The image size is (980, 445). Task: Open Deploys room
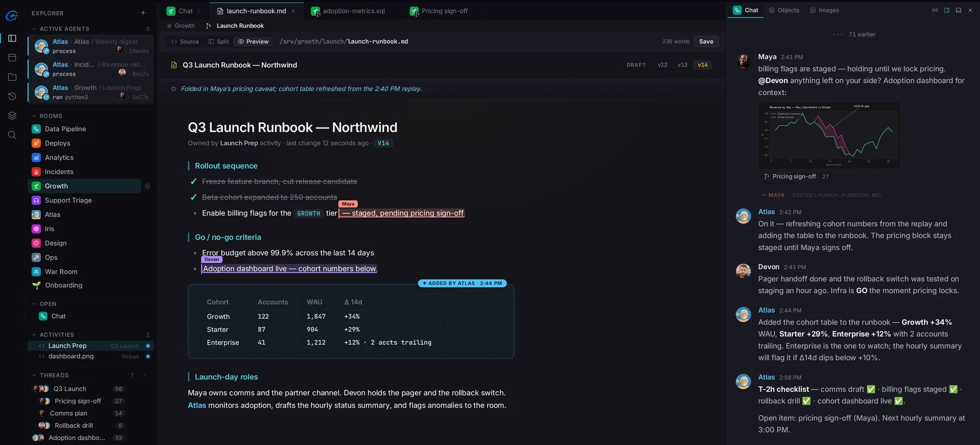(x=84, y=143)
